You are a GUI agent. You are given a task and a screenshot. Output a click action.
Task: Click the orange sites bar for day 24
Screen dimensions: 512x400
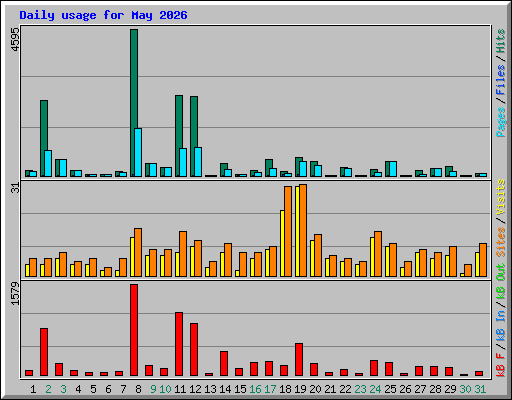378,254
